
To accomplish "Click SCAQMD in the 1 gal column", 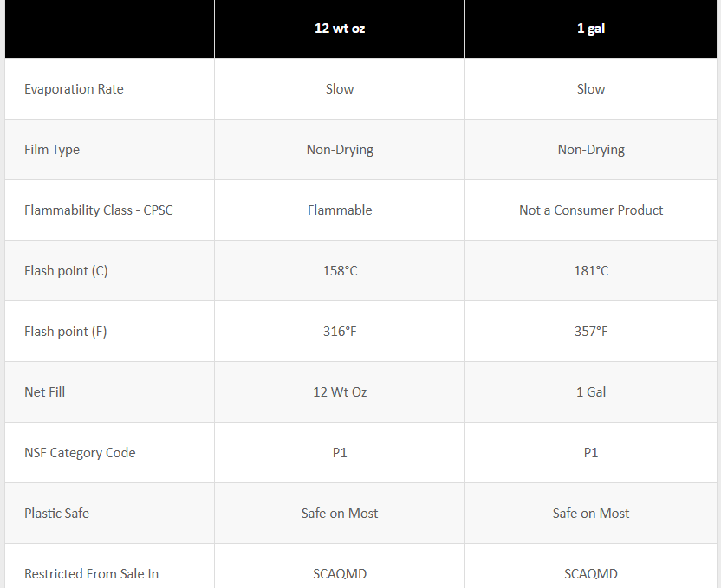I will [591, 574].
